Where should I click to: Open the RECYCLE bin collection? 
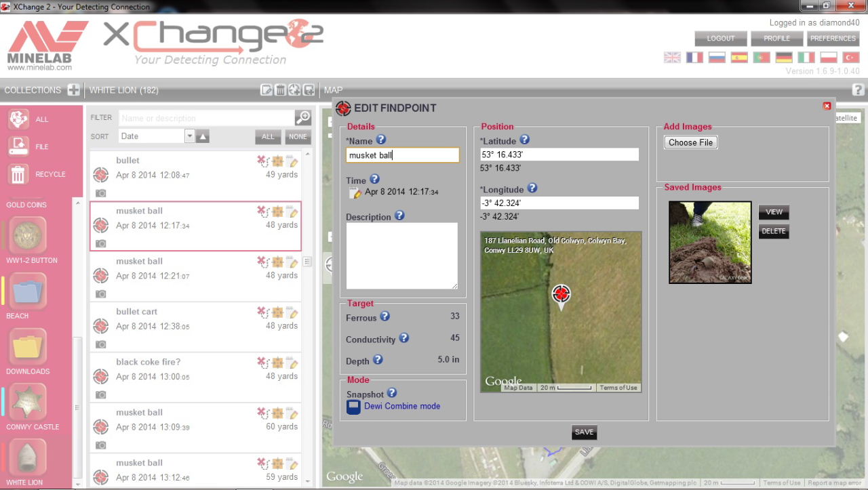coord(18,174)
